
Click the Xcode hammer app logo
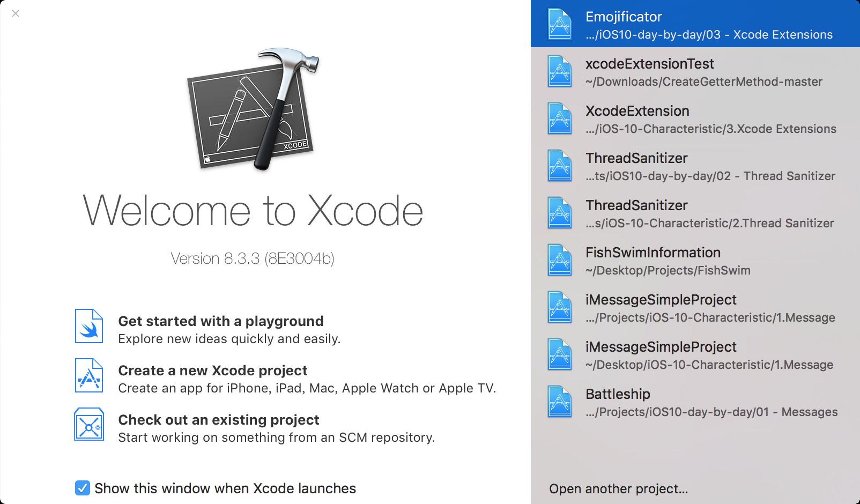click(x=253, y=109)
